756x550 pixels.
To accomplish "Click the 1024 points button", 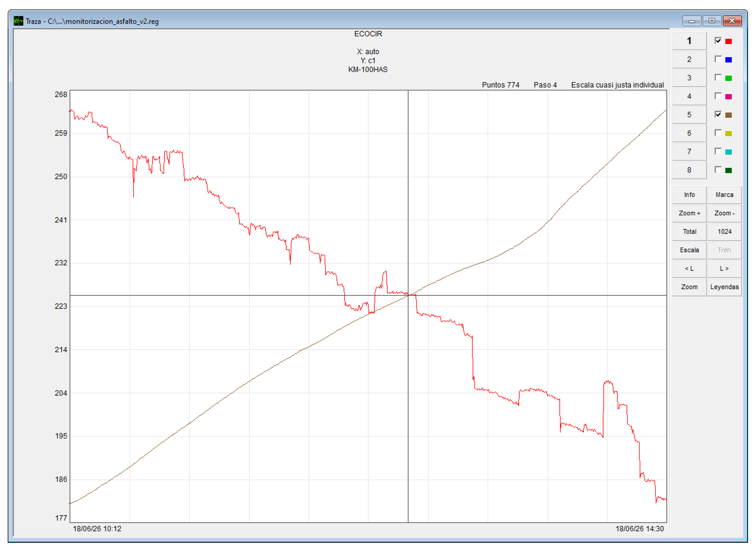I will click(724, 232).
